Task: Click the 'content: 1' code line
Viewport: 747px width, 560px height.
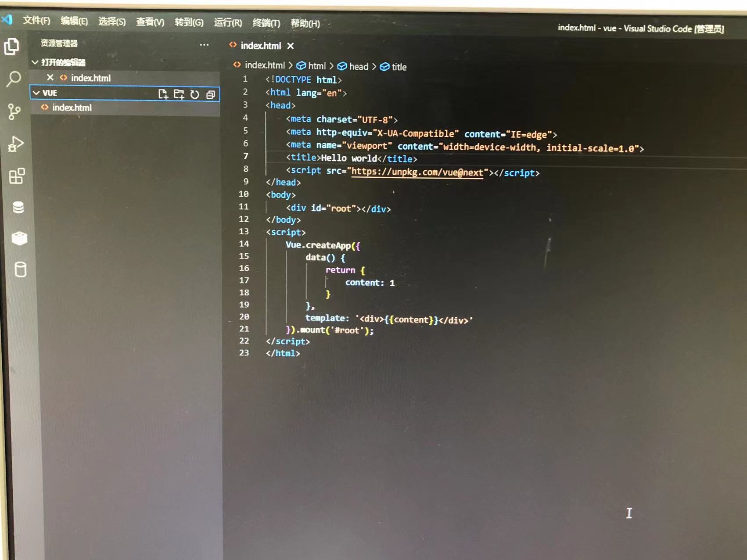Action: click(370, 283)
